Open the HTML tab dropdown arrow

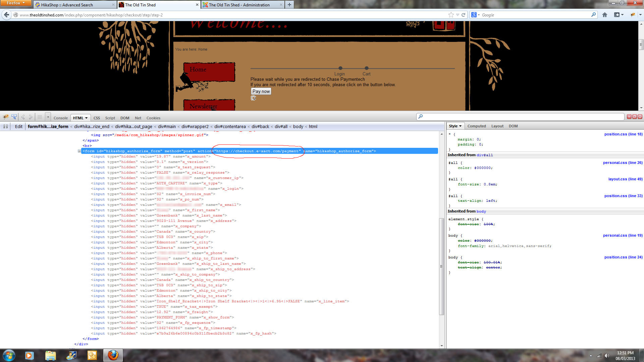(87, 118)
